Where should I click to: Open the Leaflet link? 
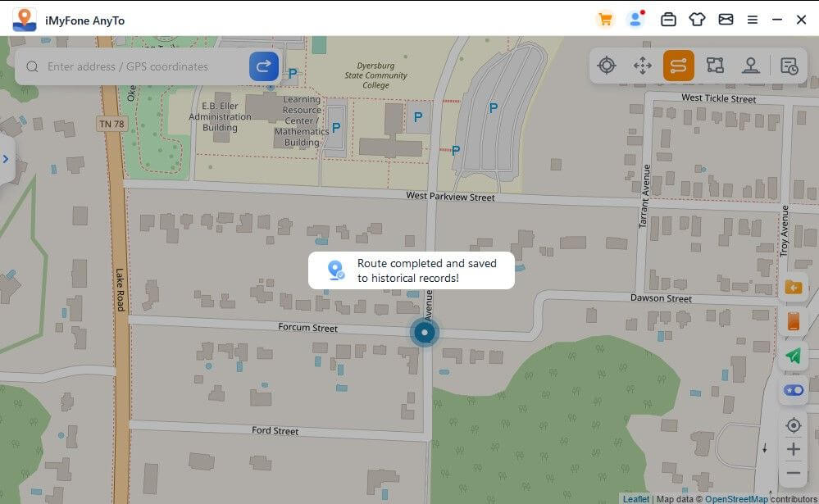(635, 499)
